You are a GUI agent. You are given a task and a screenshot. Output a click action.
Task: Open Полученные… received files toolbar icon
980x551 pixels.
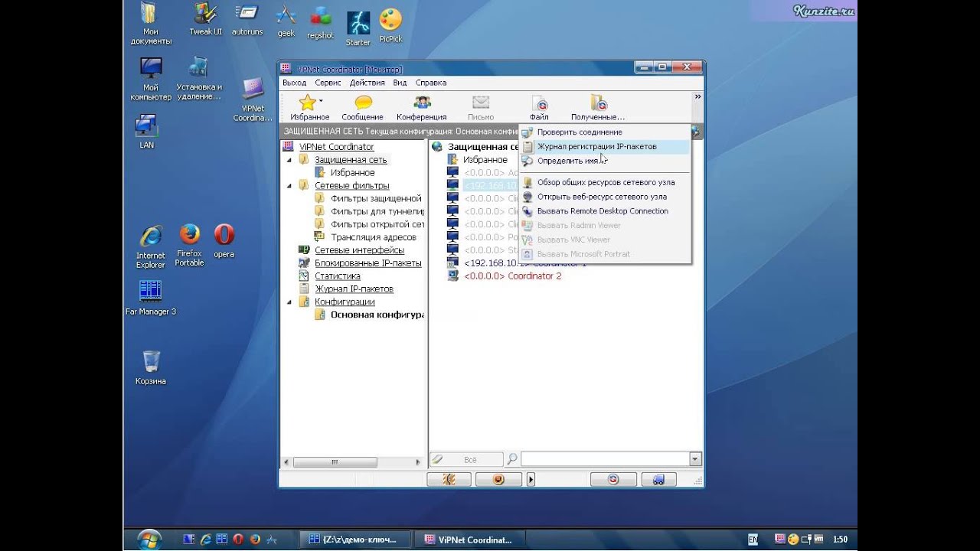[598, 108]
